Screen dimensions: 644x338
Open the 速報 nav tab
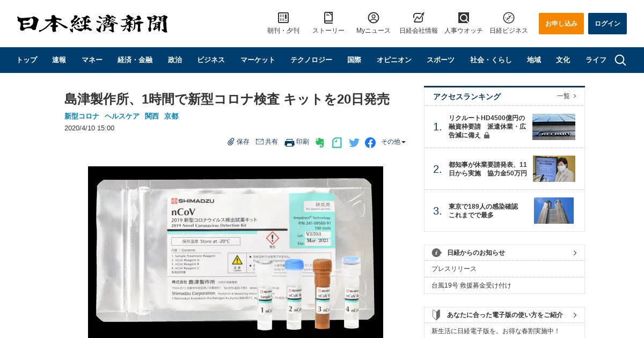click(x=59, y=60)
